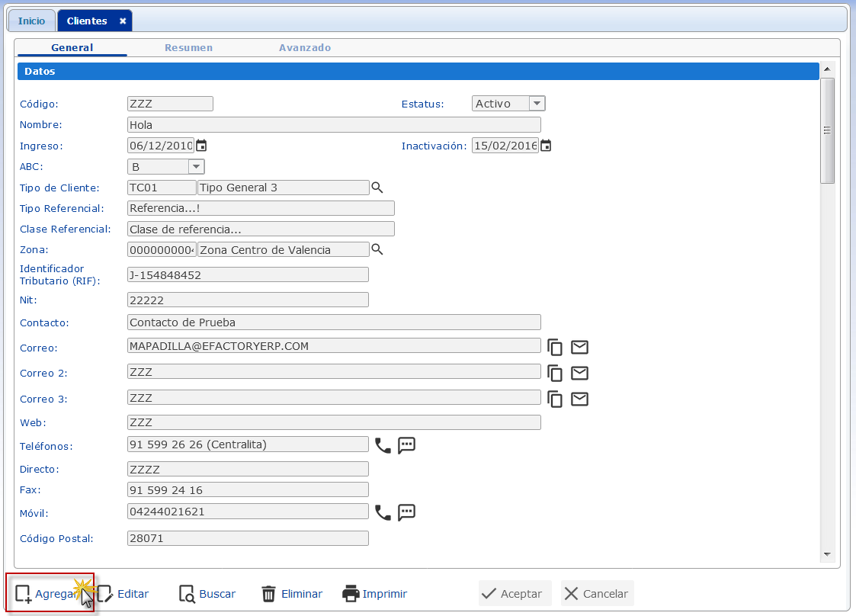Go to the Inicio tab
The width and height of the screenshot is (856, 616).
pos(31,21)
